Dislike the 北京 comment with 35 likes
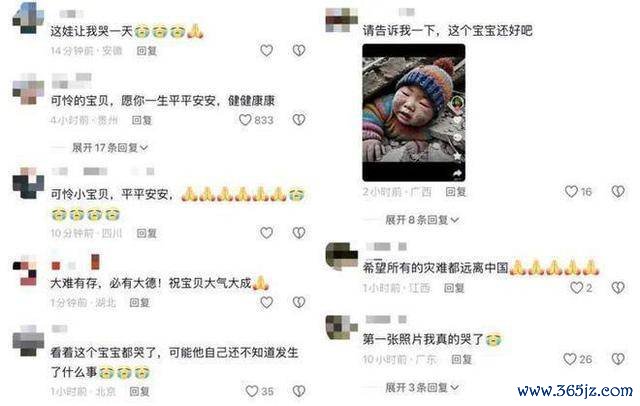Image resolution: width=640 pixels, height=406 pixels. point(299,391)
